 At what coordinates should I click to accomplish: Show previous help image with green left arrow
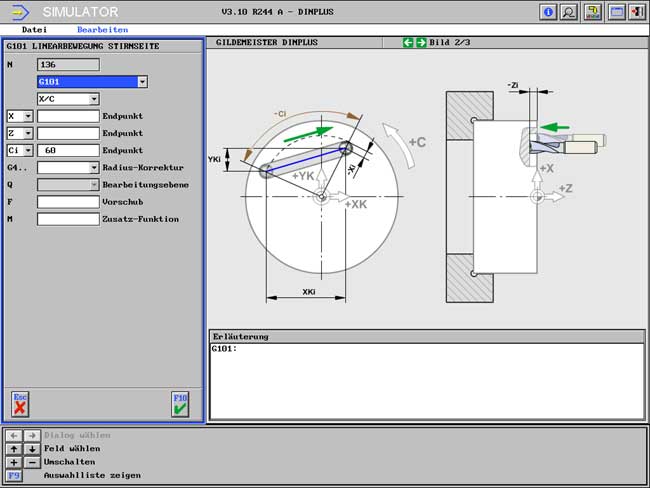(408, 43)
